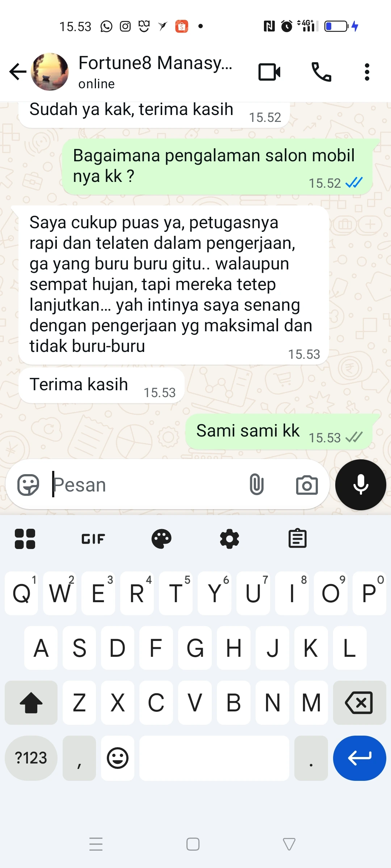The height and width of the screenshot is (868, 391).
Task: Open keyboard clipboard
Action: [x=298, y=539]
